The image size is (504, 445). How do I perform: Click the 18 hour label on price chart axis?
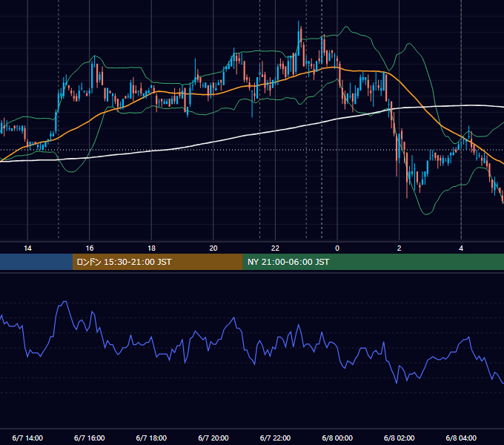[151, 248]
